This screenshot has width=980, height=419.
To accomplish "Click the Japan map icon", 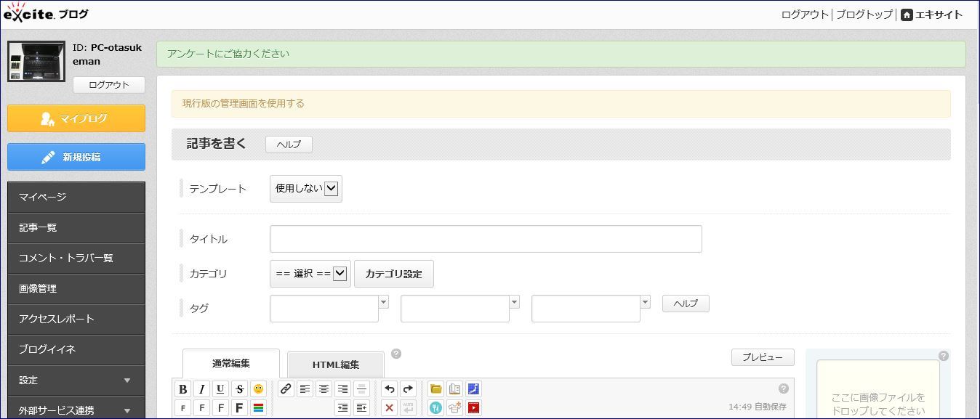I will tap(473, 389).
